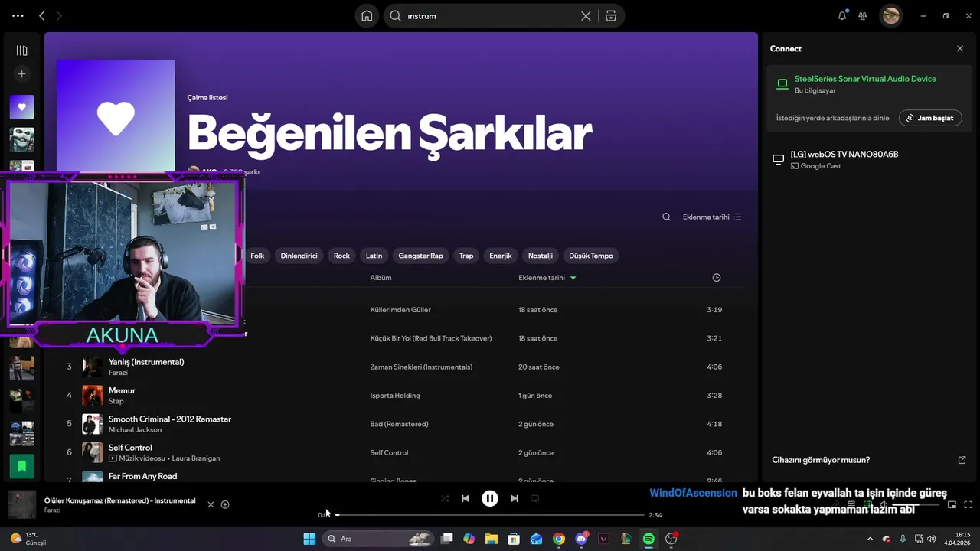
Task: Click the taskbar Ara search box
Action: [x=378, y=539]
